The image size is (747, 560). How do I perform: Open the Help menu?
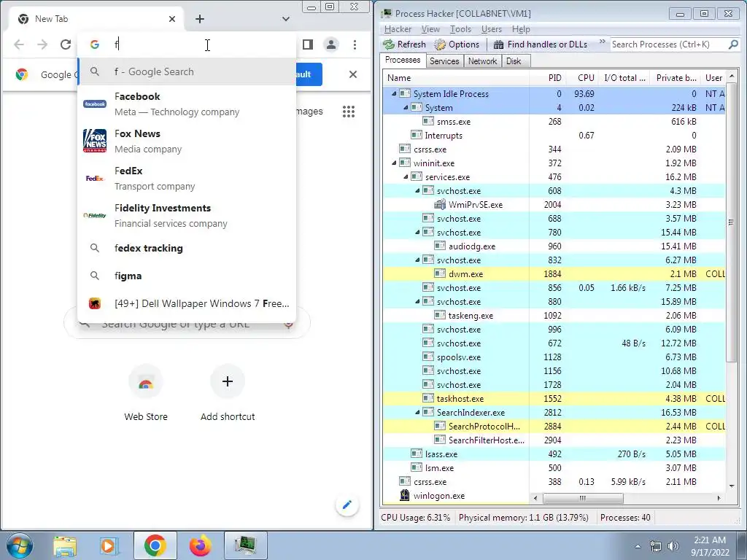(521, 29)
